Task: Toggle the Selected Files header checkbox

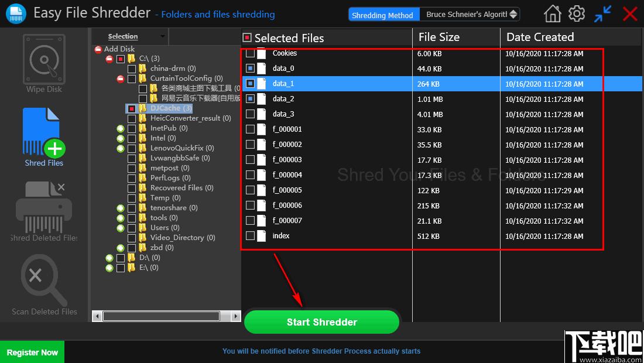Action: pos(247,38)
